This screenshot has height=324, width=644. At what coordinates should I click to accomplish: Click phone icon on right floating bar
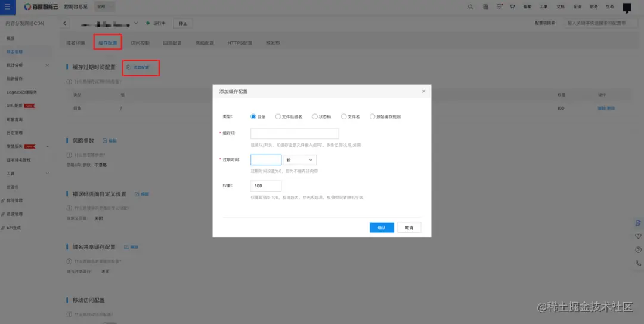click(638, 263)
